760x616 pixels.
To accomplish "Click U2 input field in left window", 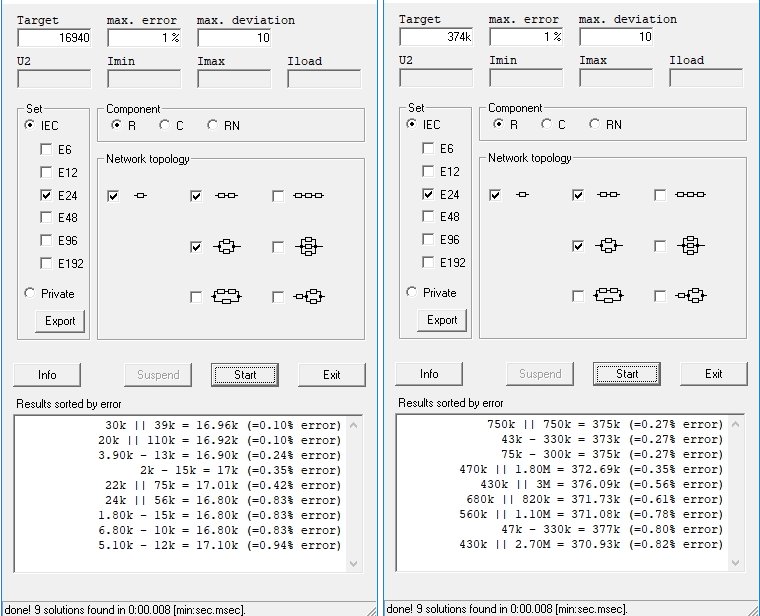I will click(54, 79).
